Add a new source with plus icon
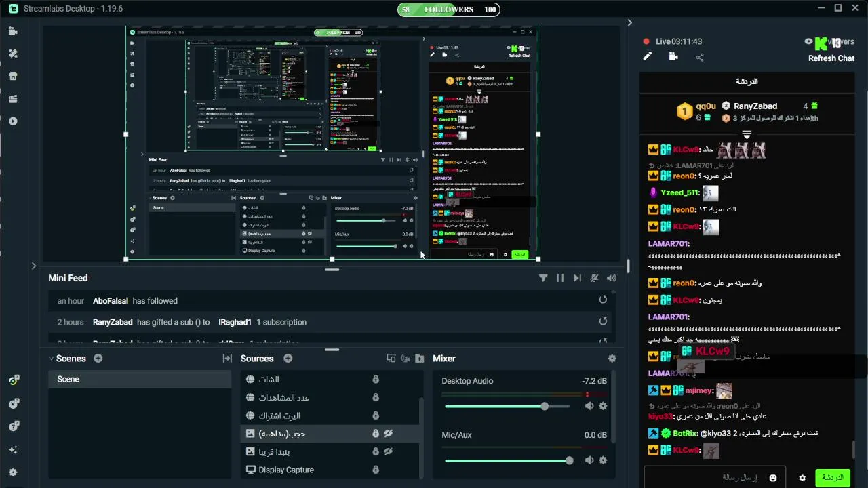The height and width of the screenshot is (488, 868). point(288,358)
